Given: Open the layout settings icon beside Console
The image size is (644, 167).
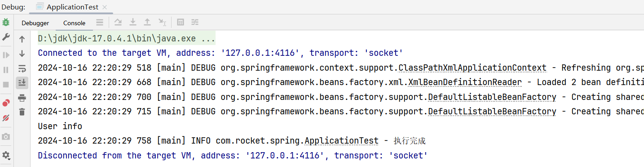Looking at the screenshot, I should point(100,22).
